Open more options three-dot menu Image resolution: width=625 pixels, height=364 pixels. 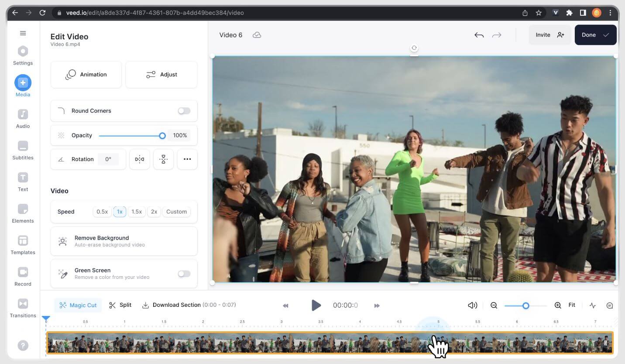pos(187,159)
